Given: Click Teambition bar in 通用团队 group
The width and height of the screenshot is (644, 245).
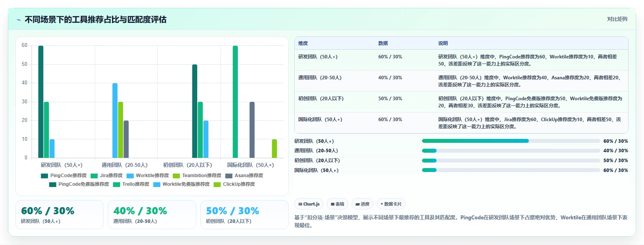Looking at the screenshot, I should [121, 130].
